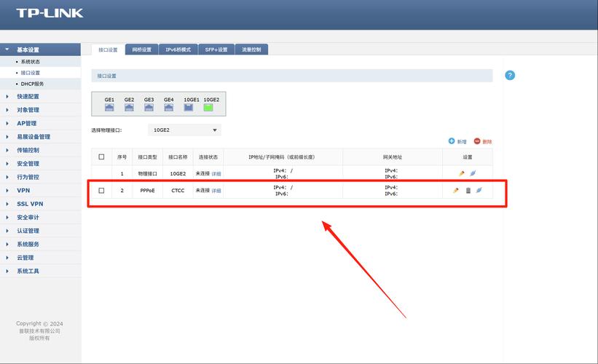Check the box for the 10GE2 physical interface row
The width and height of the screenshot is (598, 364).
101,174
